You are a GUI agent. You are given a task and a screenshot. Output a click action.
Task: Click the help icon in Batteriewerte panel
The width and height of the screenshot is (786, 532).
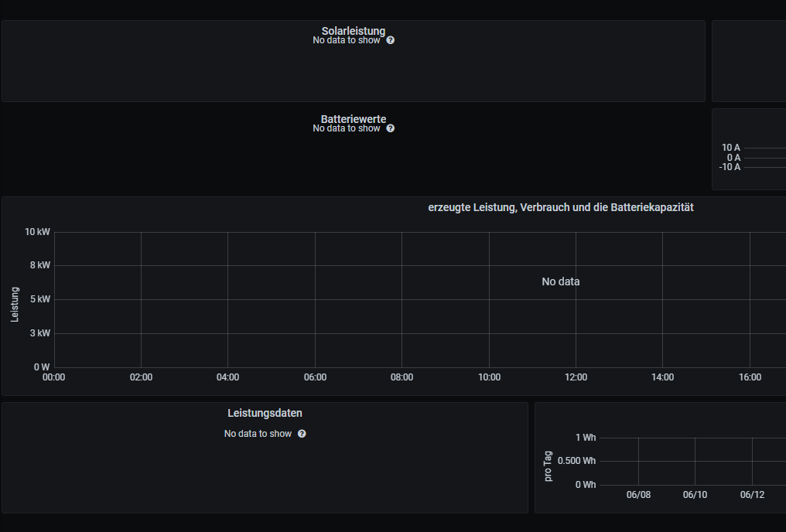click(x=391, y=128)
